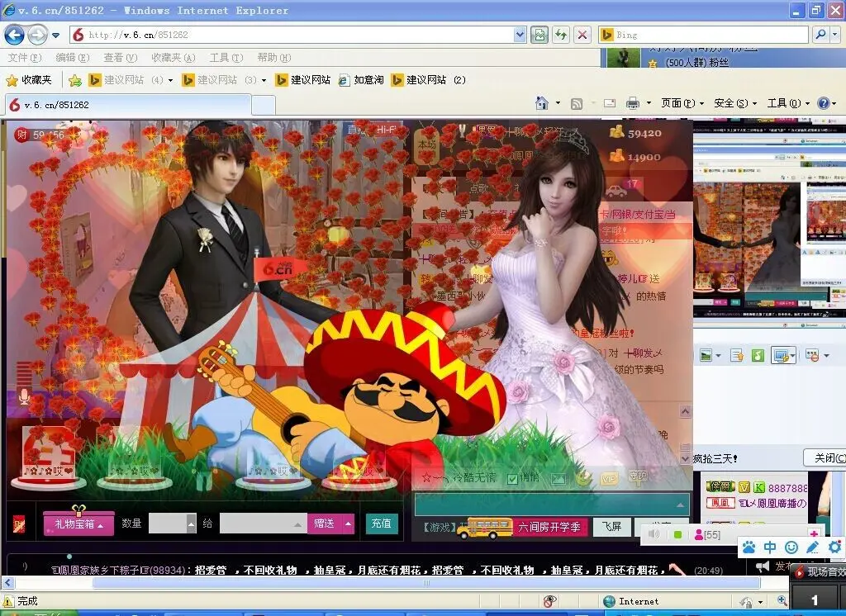Open the 页面(P) dropdown menu

click(682, 103)
